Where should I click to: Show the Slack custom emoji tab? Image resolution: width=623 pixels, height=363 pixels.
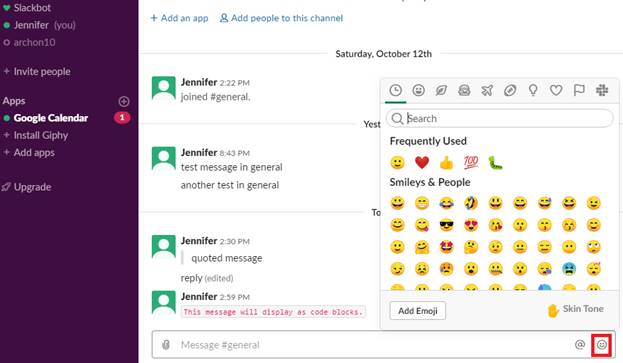tap(602, 91)
